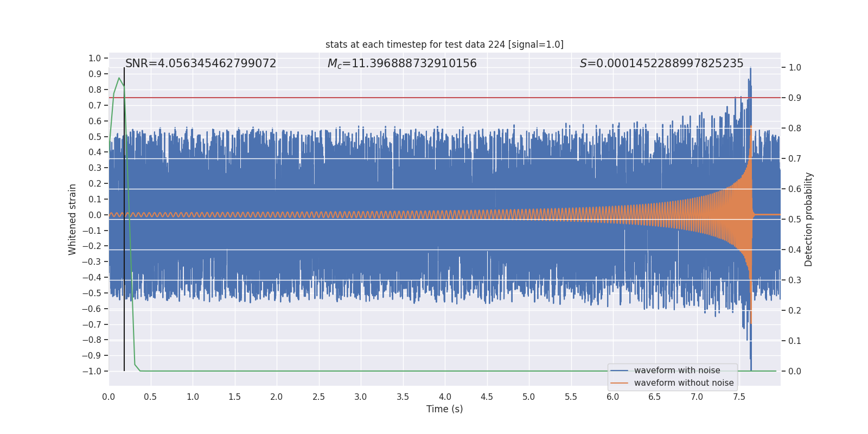Select the "waveform without noise" legend label
This screenshot has height=434, width=868.
point(684,383)
